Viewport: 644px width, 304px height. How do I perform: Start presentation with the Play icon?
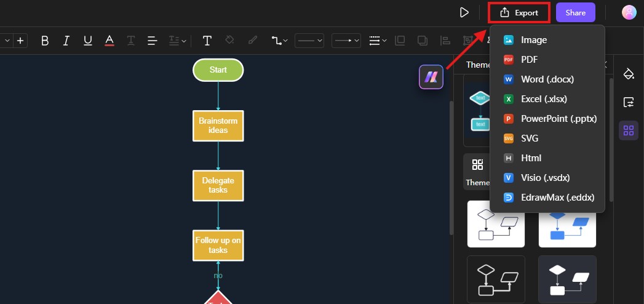(464, 13)
